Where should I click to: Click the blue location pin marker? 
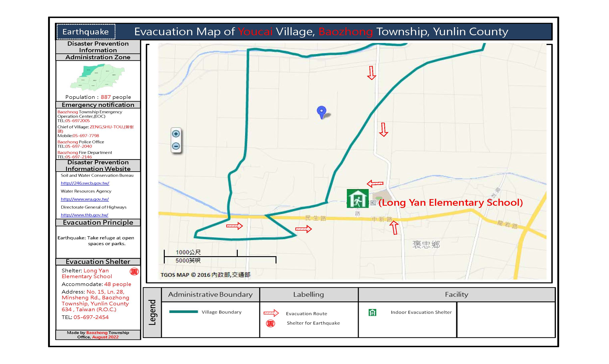point(322,112)
